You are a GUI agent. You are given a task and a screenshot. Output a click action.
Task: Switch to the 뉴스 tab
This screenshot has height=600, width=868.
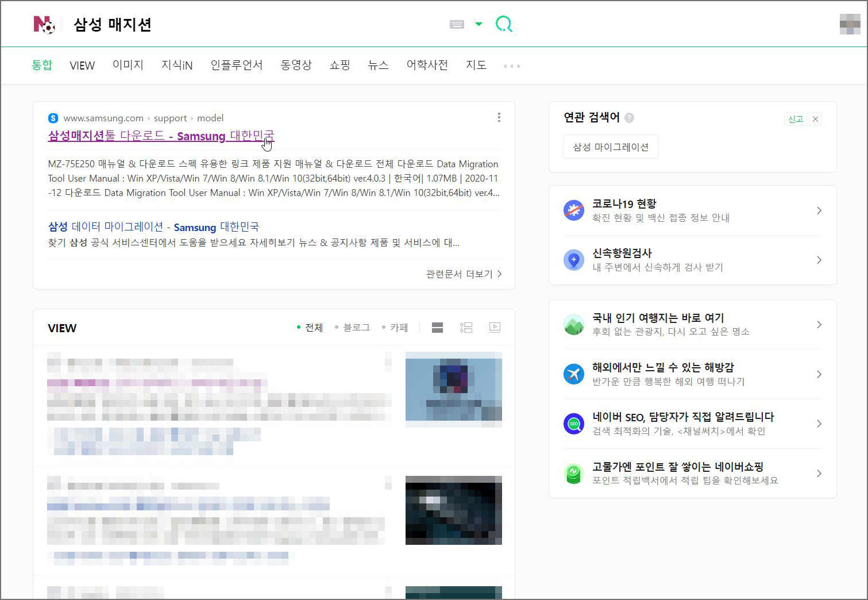pyautogui.click(x=378, y=65)
